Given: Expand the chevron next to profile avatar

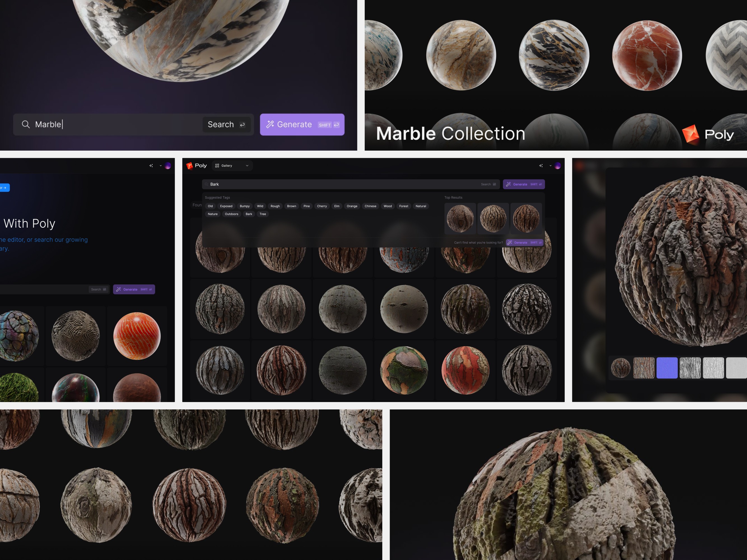Looking at the screenshot, I should (550, 165).
